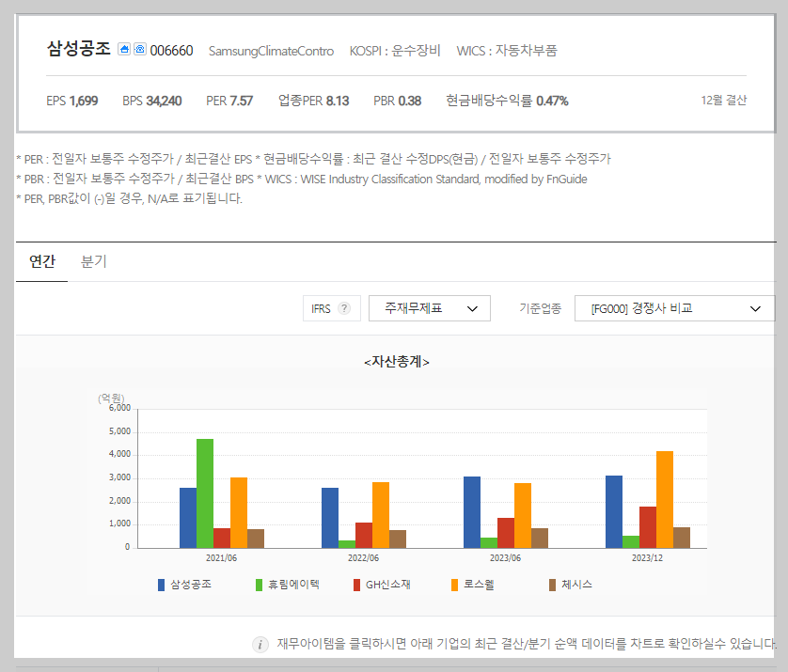The image size is (788, 672).
Task: Click the brown 체시스 bar for 2023/12
Action: (682, 538)
